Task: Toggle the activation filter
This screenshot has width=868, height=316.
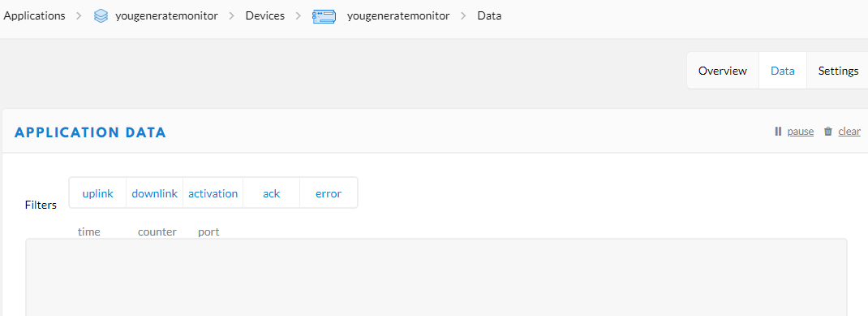Action: pos(213,193)
